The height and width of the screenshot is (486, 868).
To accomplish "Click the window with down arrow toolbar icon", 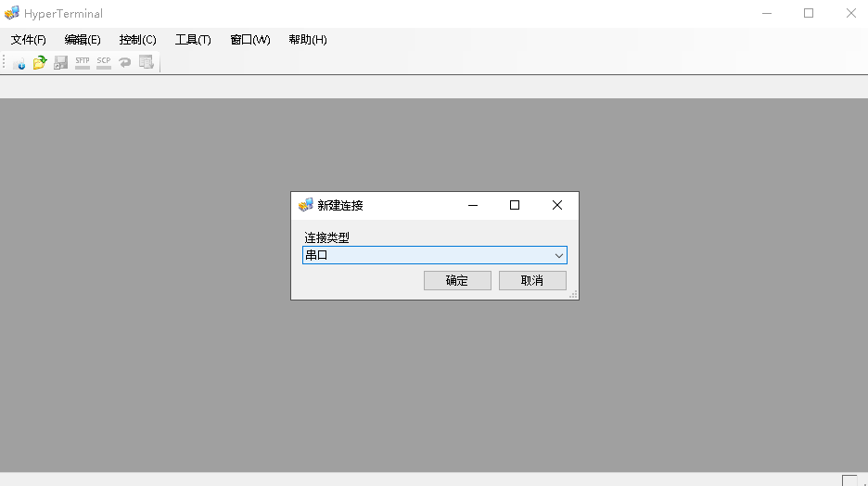I will (x=147, y=62).
